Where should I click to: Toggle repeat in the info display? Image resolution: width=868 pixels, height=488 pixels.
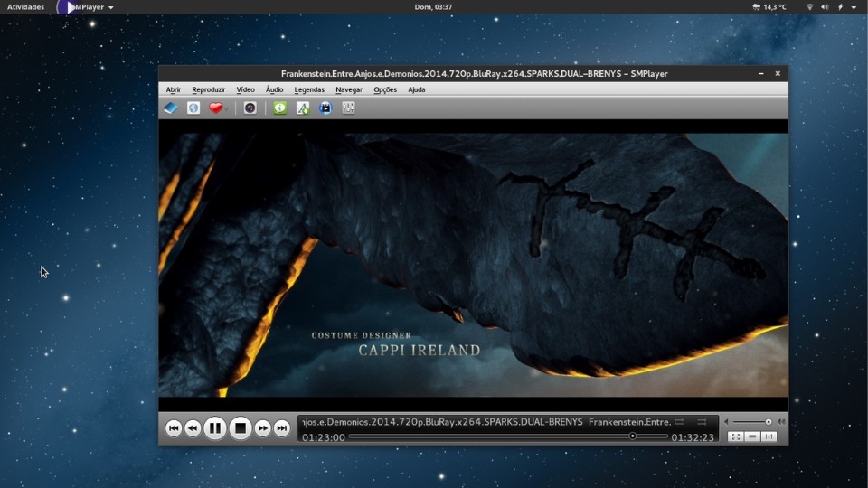pos(679,422)
